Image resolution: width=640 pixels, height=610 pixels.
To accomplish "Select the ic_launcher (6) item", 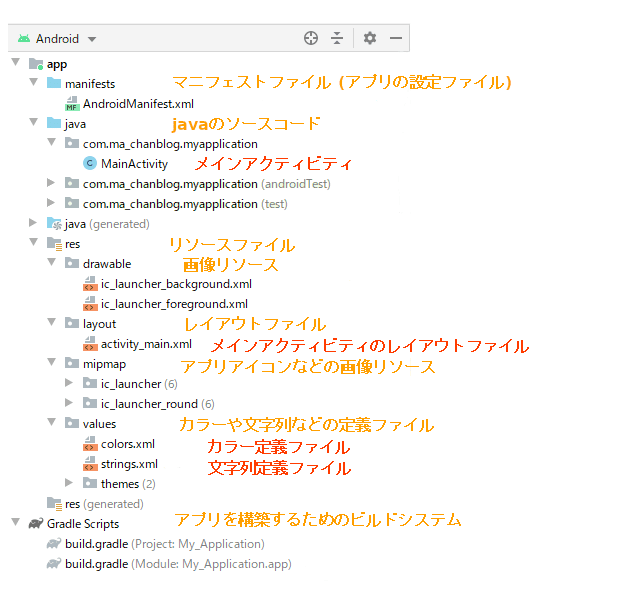I will 139,384.
